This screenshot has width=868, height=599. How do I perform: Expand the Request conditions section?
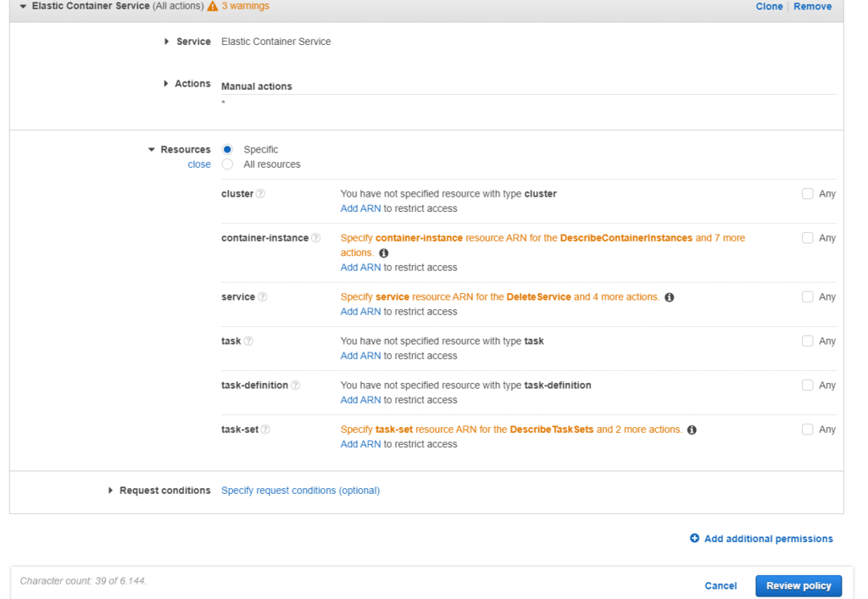click(111, 491)
